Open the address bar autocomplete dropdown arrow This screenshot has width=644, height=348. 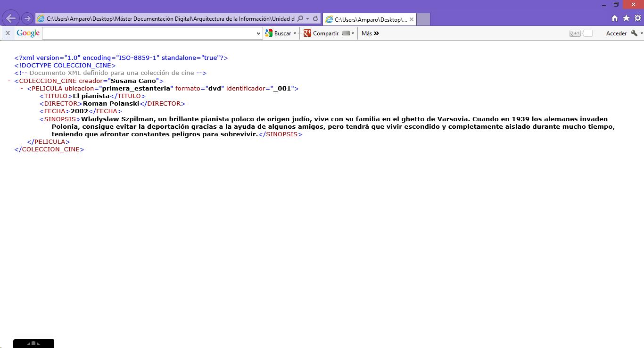click(307, 19)
